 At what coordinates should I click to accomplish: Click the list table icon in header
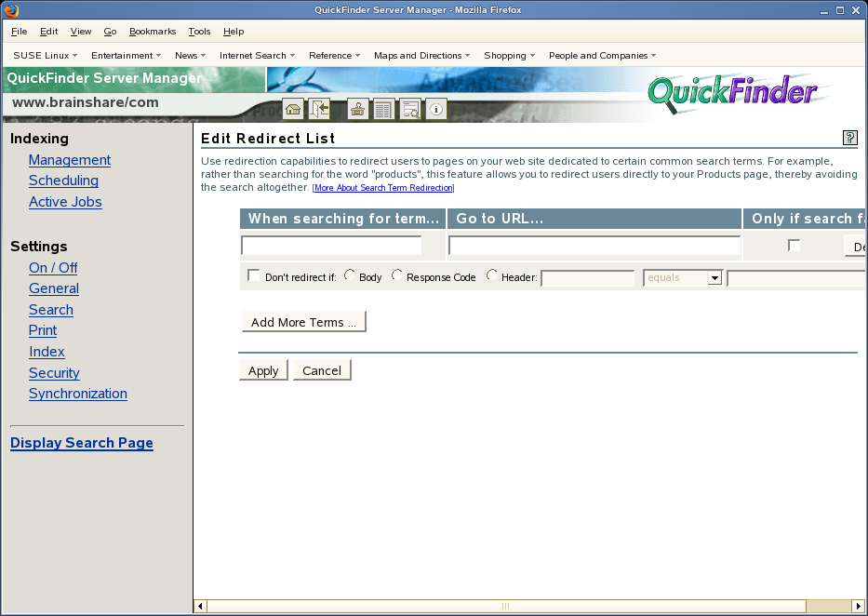click(383, 109)
